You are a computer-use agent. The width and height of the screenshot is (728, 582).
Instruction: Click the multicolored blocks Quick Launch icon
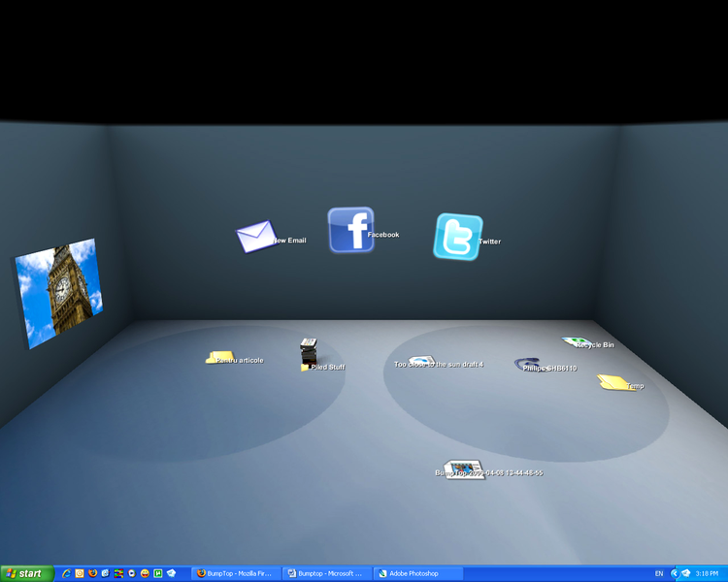118,573
